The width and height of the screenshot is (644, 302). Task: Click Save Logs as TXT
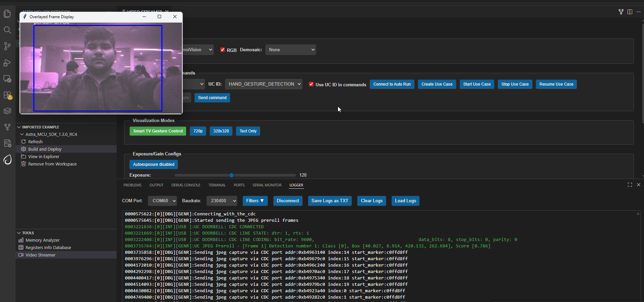[330, 201]
